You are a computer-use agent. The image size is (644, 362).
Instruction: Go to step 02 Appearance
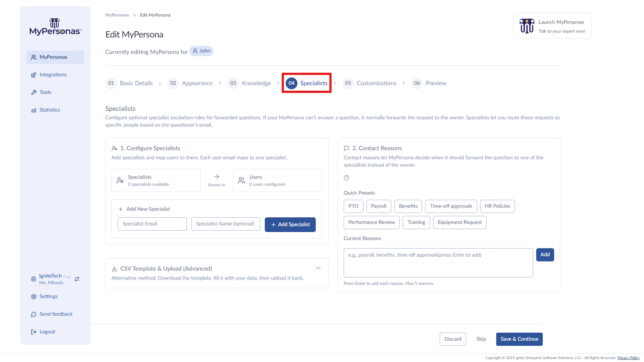click(190, 83)
